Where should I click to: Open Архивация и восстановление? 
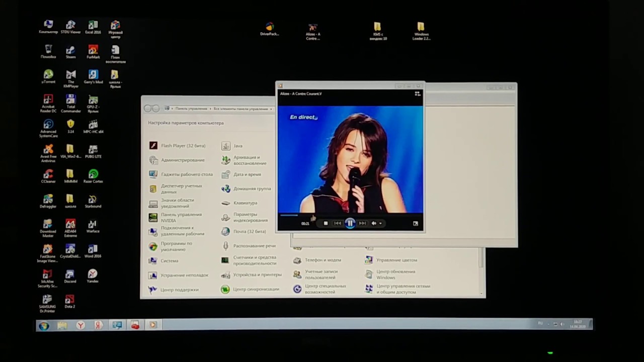[x=244, y=160]
